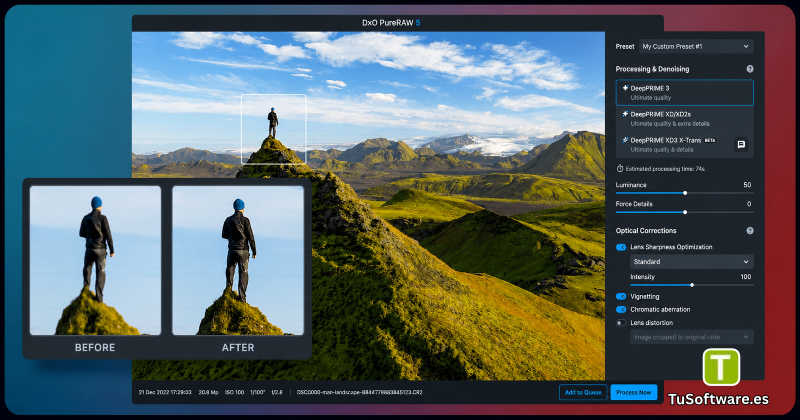Image resolution: width=800 pixels, height=420 pixels.
Task: Adjust the Force Details slider
Action: (685, 212)
